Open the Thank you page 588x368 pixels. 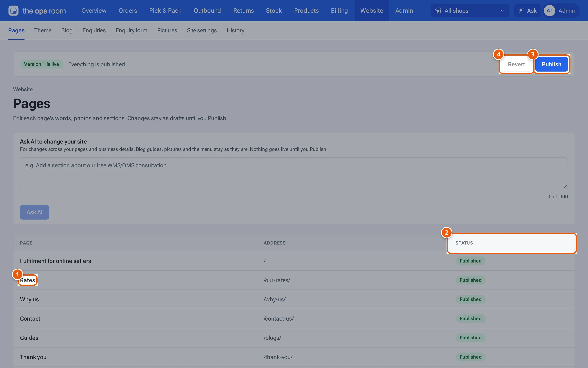(33, 357)
